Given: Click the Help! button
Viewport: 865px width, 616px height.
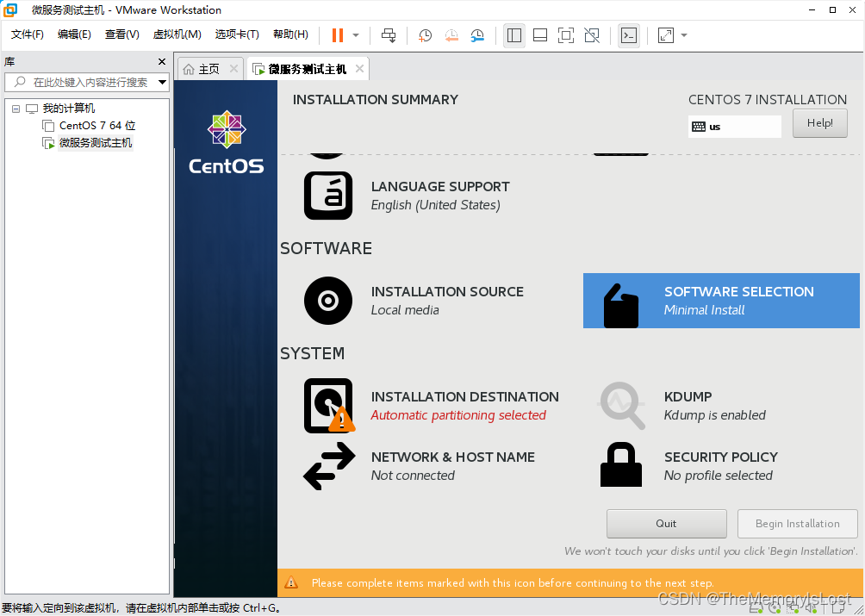Looking at the screenshot, I should pos(819,123).
